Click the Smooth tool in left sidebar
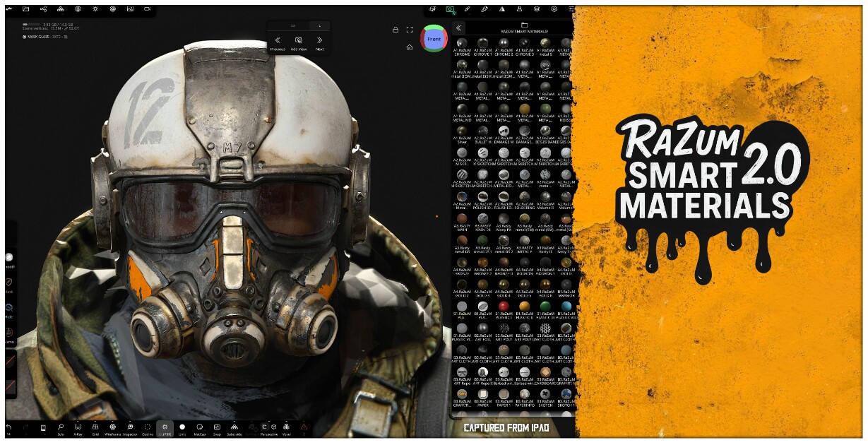Screen dimensions: 868x445 tap(9, 261)
